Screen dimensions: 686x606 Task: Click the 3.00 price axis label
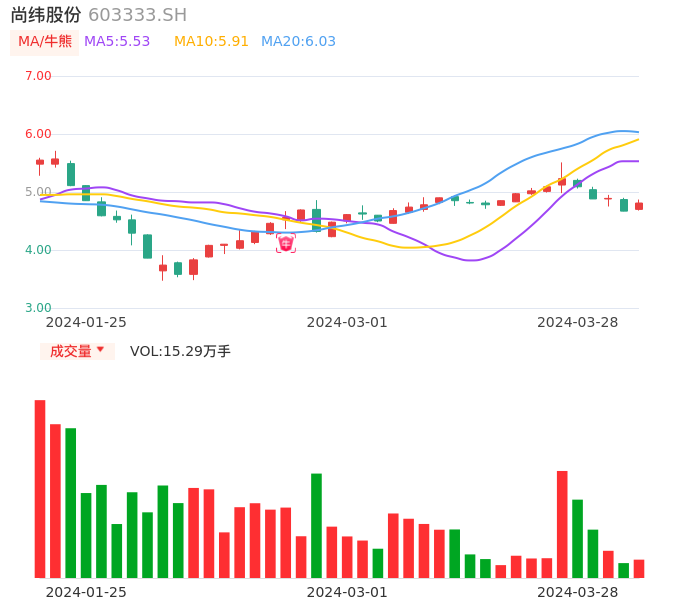(x=38, y=308)
